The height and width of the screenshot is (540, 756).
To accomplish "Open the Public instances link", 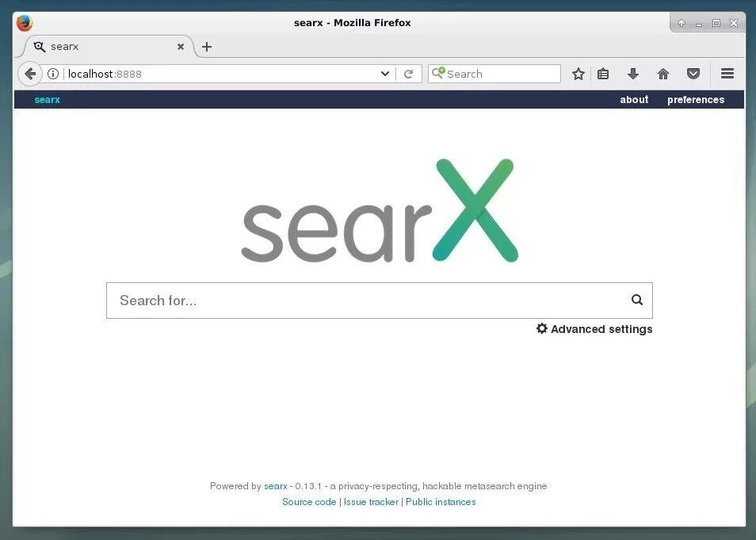I will (441, 502).
